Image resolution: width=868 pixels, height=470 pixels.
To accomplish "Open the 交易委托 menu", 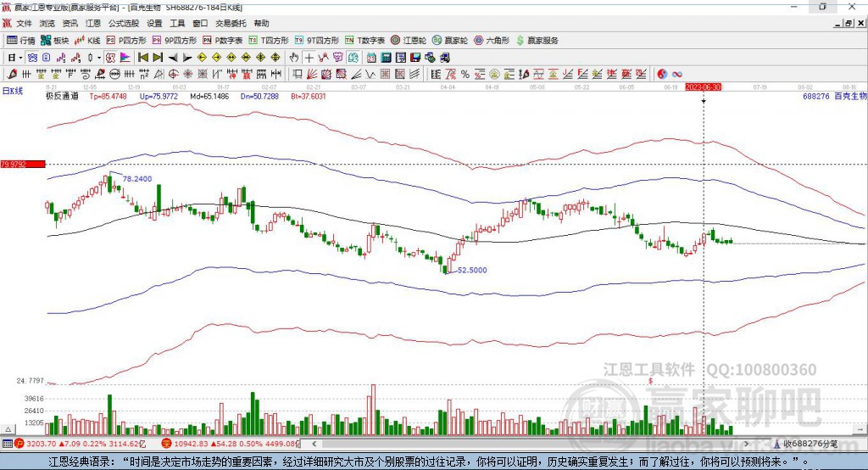I will point(231,23).
